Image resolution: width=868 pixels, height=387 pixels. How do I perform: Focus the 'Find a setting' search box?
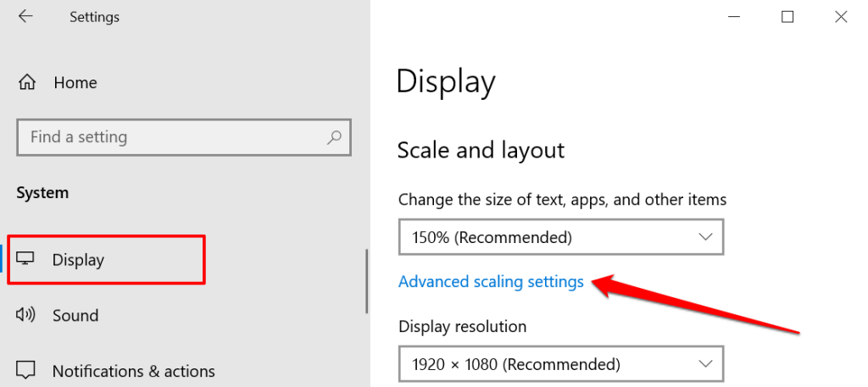click(170, 137)
